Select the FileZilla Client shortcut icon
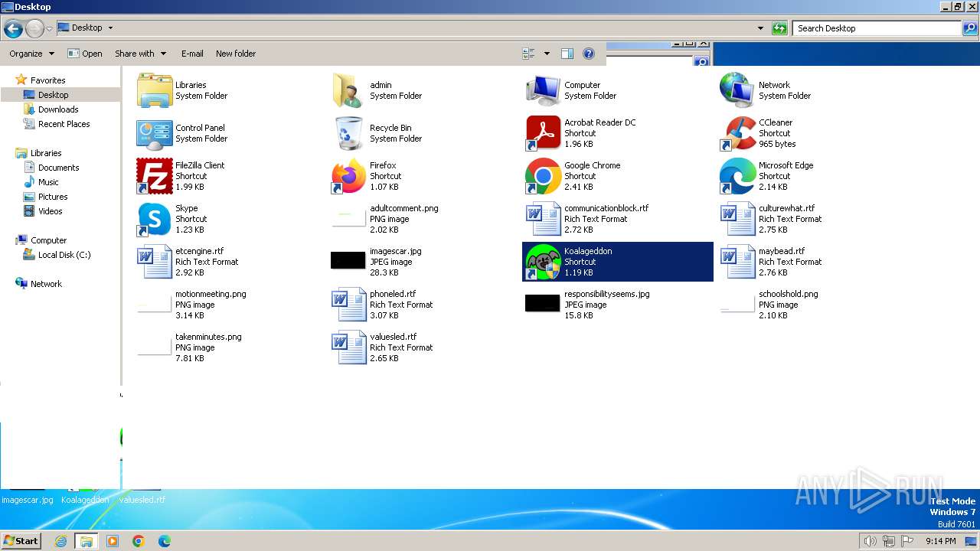Viewport: 980px width, 551px height. 155,176
